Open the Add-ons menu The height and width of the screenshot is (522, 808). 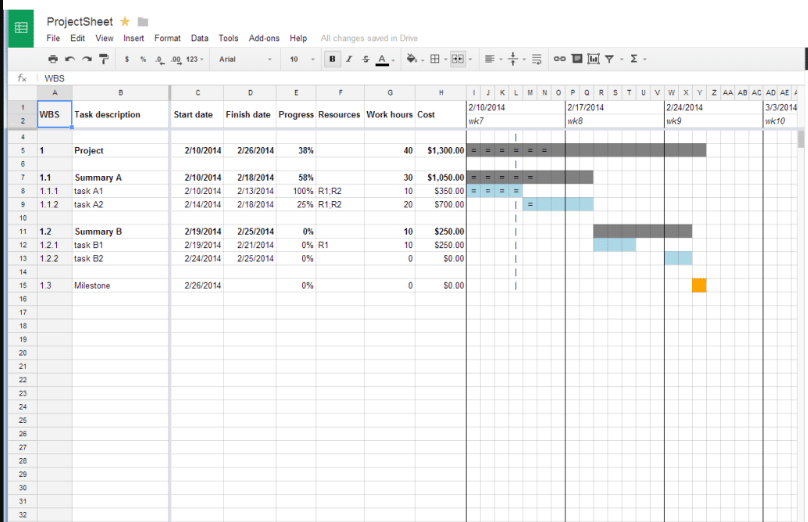click(x=264, y=38)
